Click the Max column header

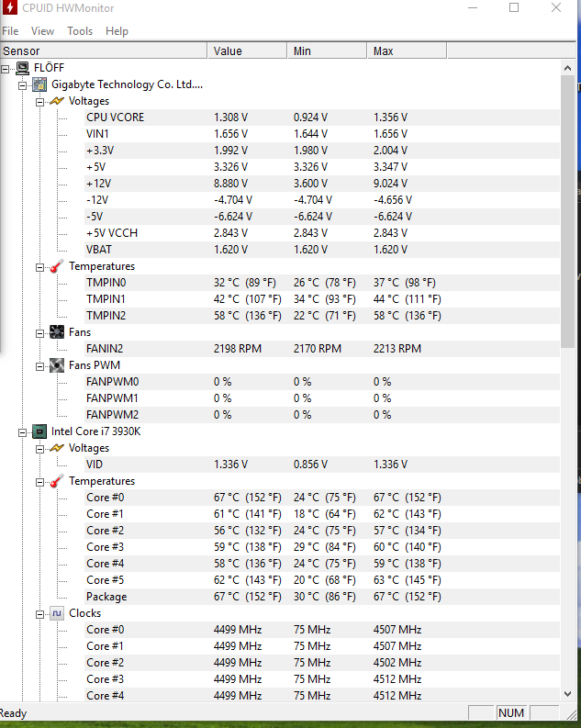pyautogui.click(x=407, y=50)
